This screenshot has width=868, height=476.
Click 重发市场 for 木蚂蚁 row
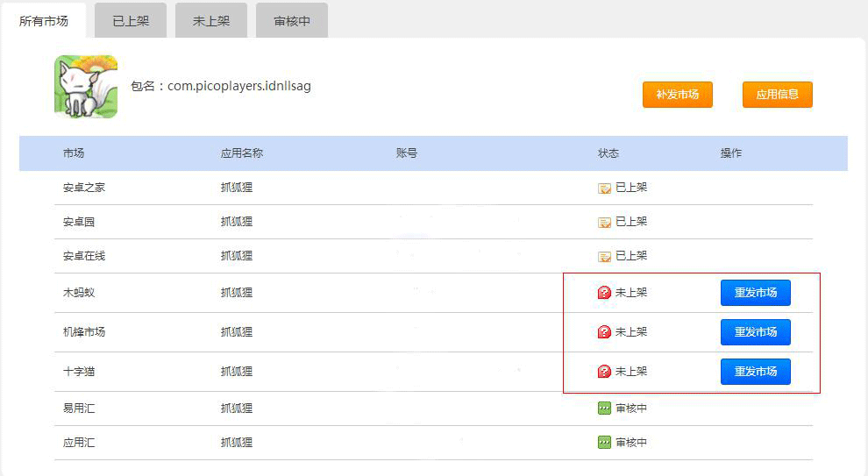[x=756, y=293]
